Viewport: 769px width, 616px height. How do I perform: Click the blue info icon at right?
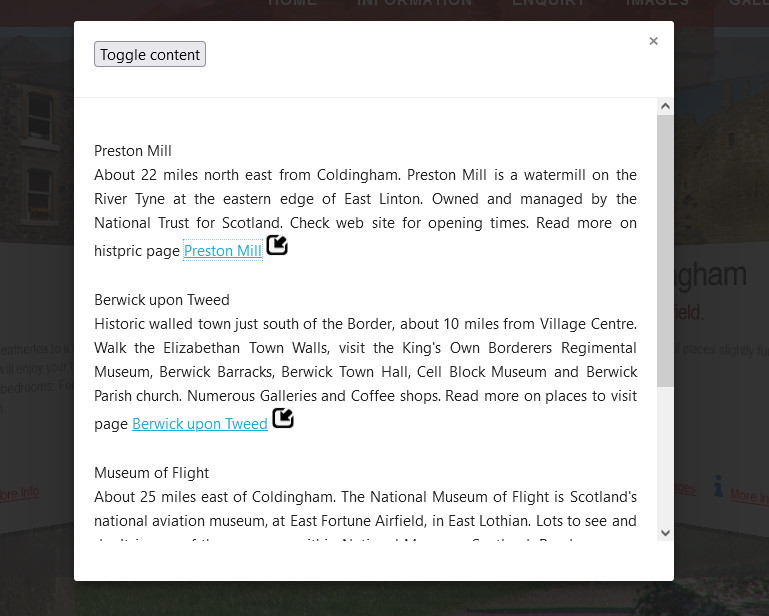(717, 487)
